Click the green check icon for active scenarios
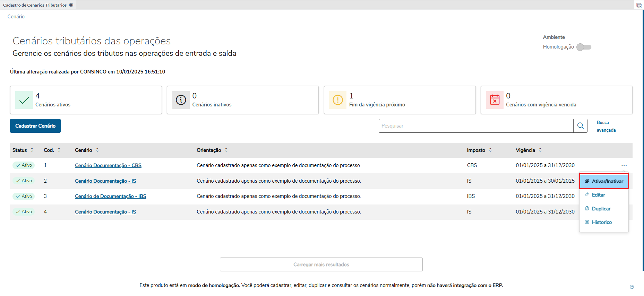 [24, 100]
